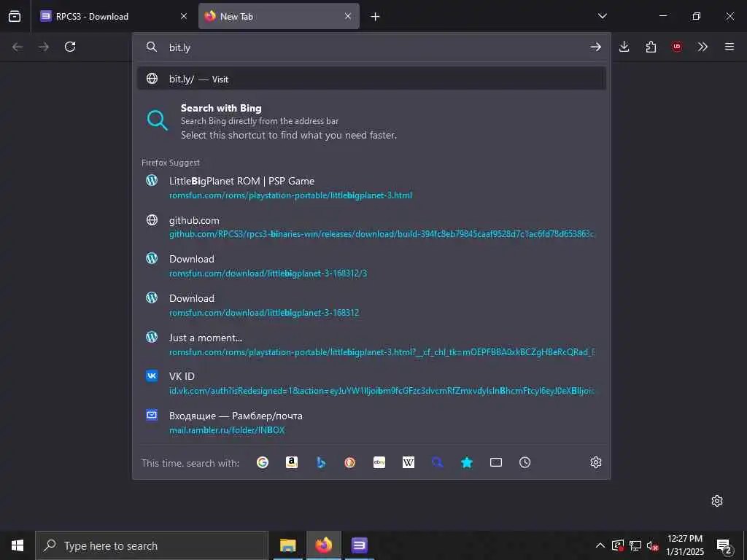The height and width of the screenshot is (560, 747).
Task: Open the Downloads panel
Action: [624, 47]
